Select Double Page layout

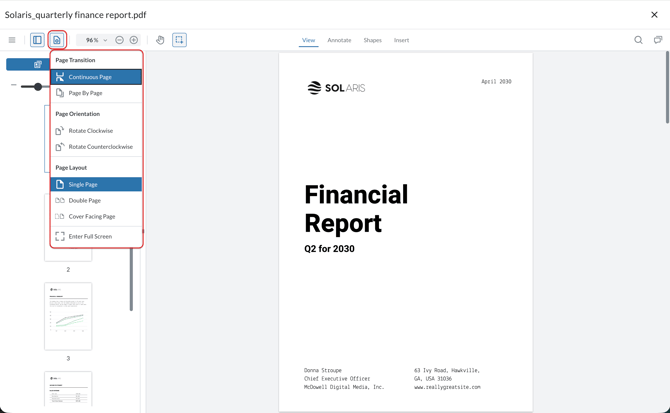pos(85,200)
